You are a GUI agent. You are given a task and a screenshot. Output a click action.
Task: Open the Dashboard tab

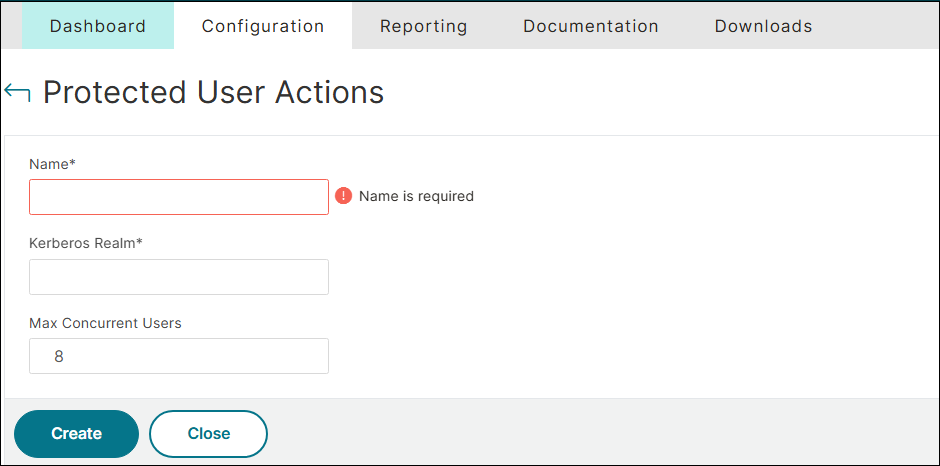point(97,26)
